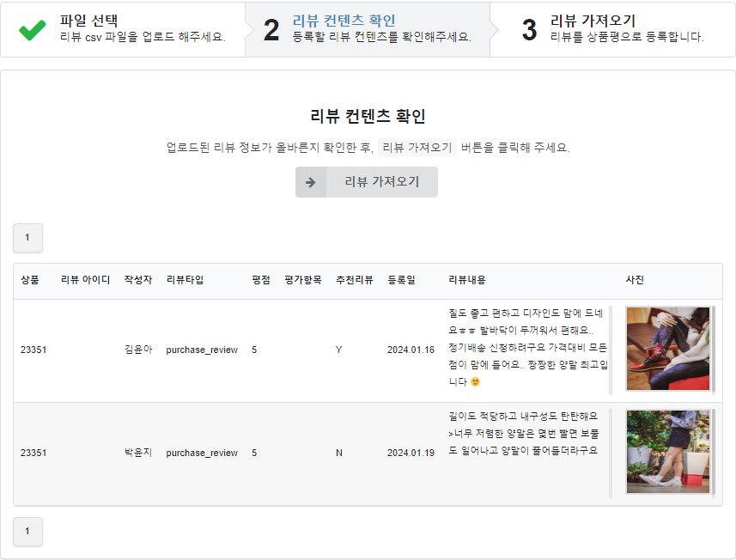Viewport: 736px width, 560px height.
Task: Open the photo thumbnail for 박윤지's review
Action: [x=667, y=452]
